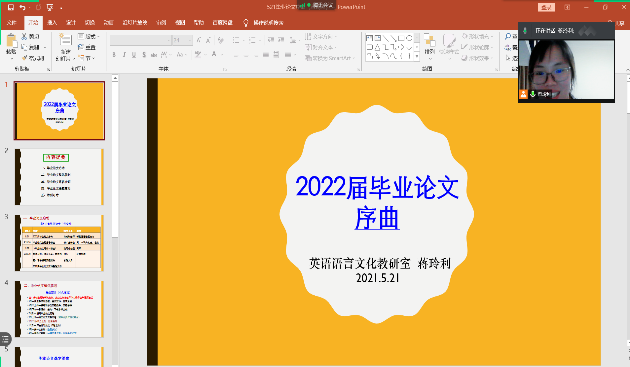
Task: Open the File menu tab
Action: (x=11, y=23)
